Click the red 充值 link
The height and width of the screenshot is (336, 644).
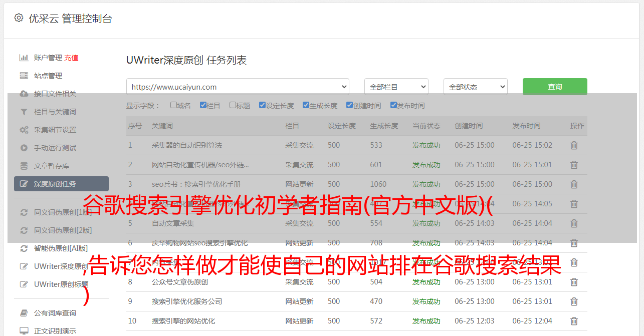[71, 58]
